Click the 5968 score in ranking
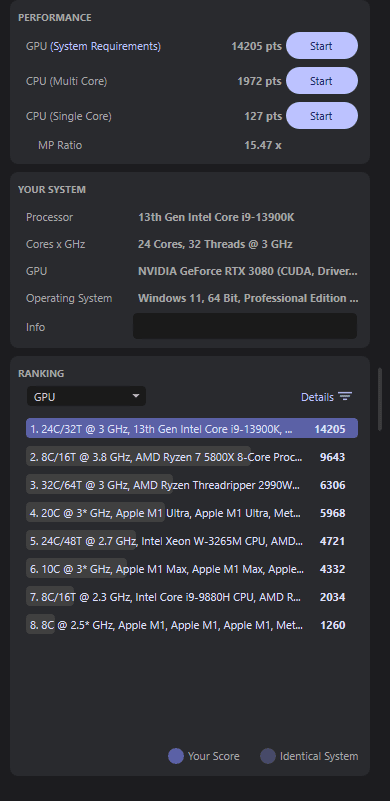The image size is (390, 801). 332,513
